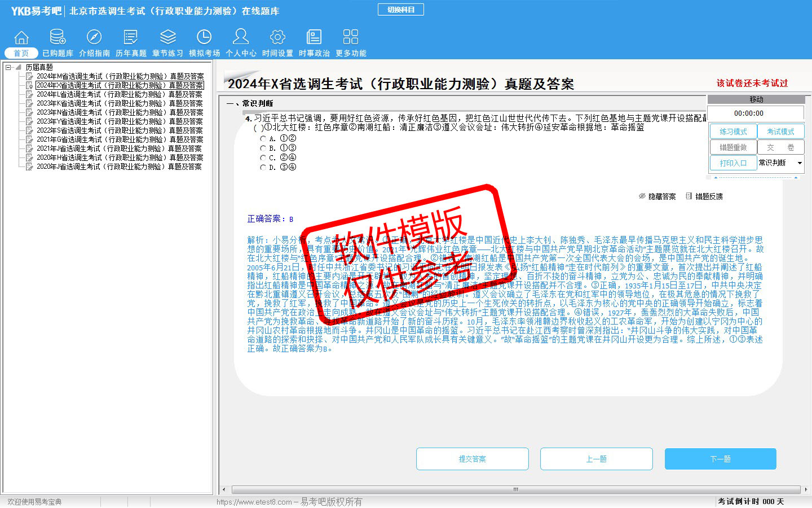Open 介绍指南 compass icon

pos(94,38)
